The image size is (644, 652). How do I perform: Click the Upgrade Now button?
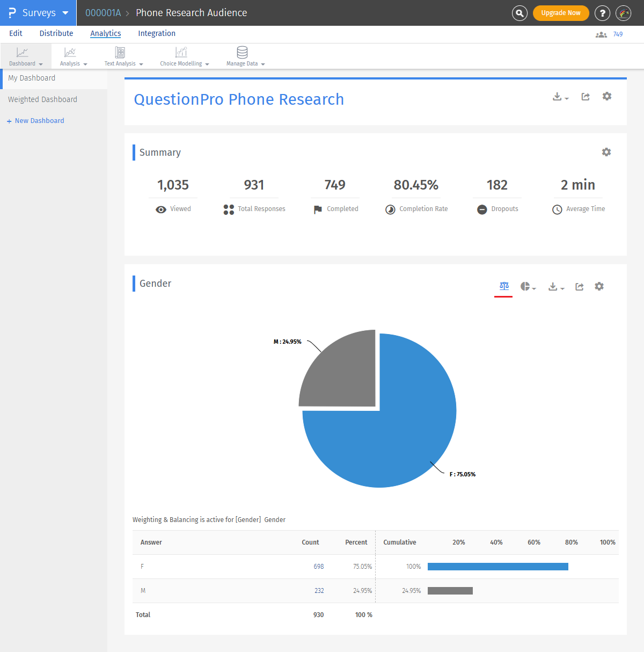tap(561, 13)
